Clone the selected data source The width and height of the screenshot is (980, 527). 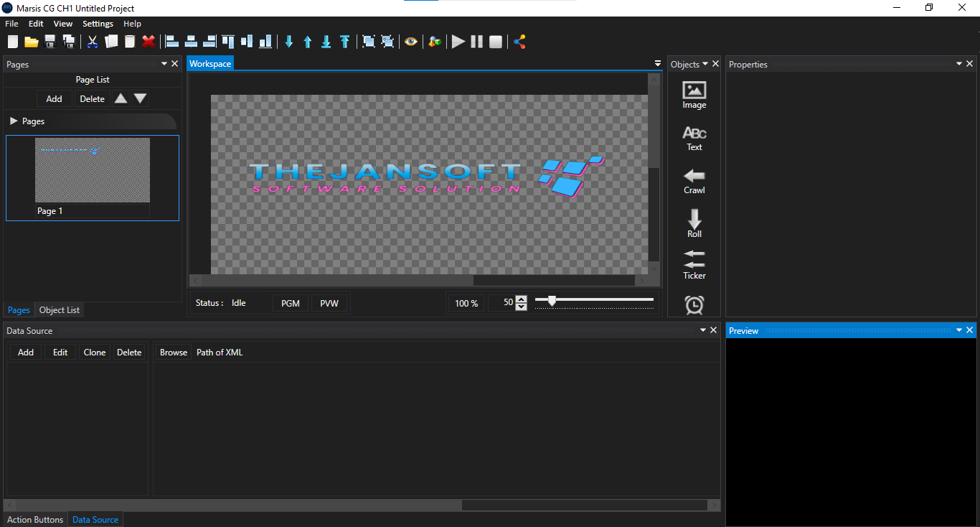(x=95, y=352)
